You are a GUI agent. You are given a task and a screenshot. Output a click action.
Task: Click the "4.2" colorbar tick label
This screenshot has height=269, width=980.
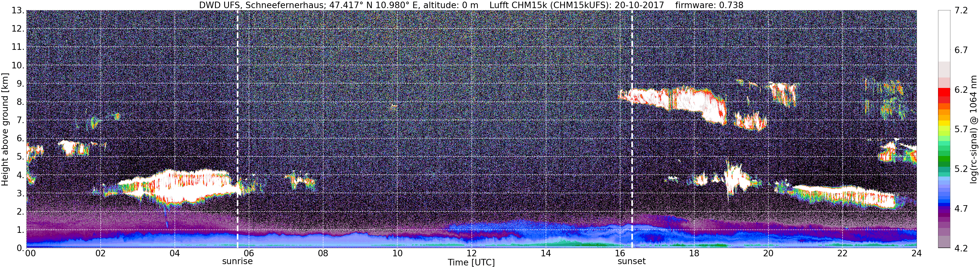click(961, 248)
